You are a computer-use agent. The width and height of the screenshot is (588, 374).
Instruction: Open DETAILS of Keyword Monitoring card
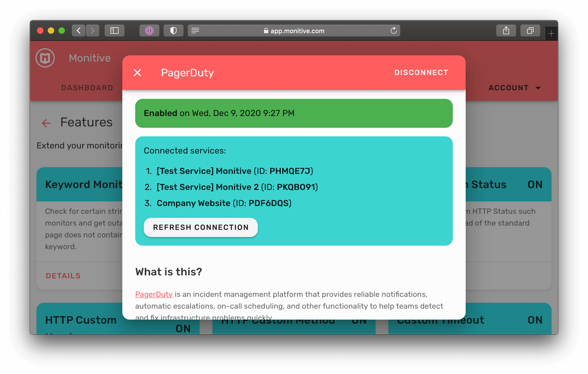pyautogui.click(x=63, y=276)
